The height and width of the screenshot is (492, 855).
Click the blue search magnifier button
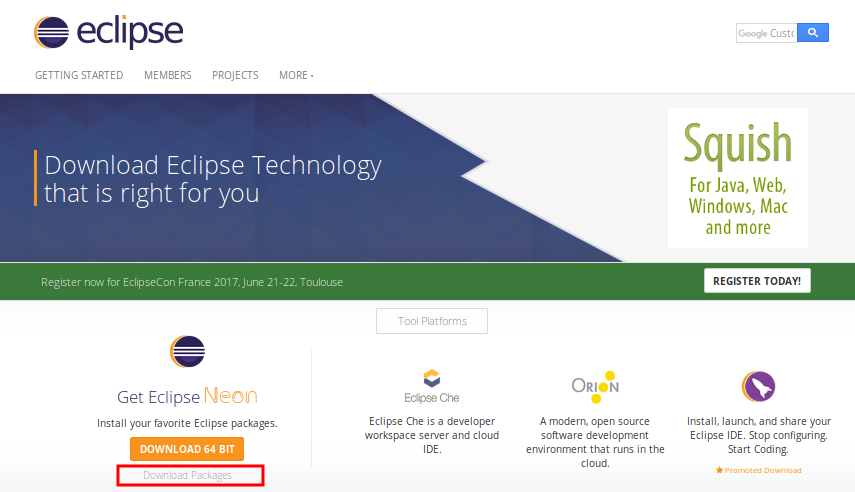[812, 33]
